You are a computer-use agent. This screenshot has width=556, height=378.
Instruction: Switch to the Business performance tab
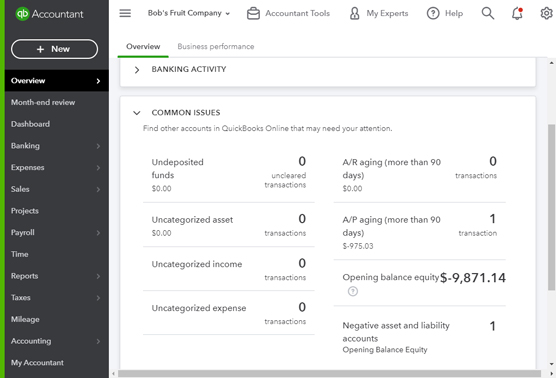click(x=216, y=47)
